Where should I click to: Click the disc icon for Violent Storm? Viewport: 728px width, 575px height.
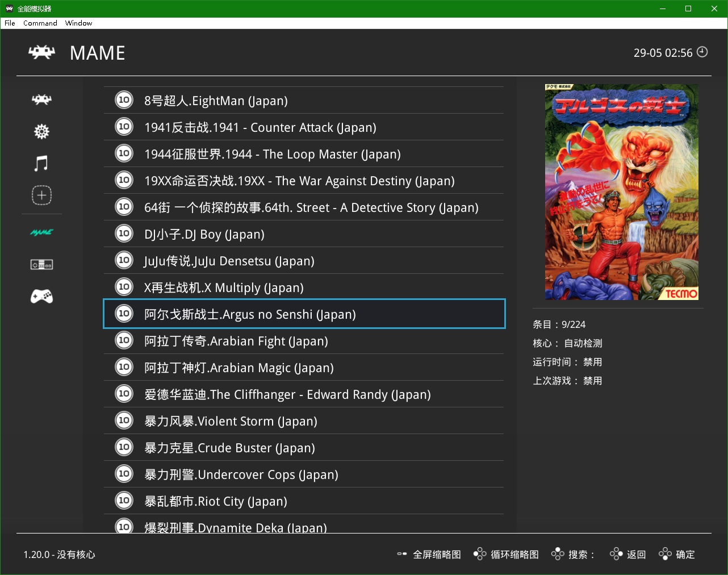124,420
